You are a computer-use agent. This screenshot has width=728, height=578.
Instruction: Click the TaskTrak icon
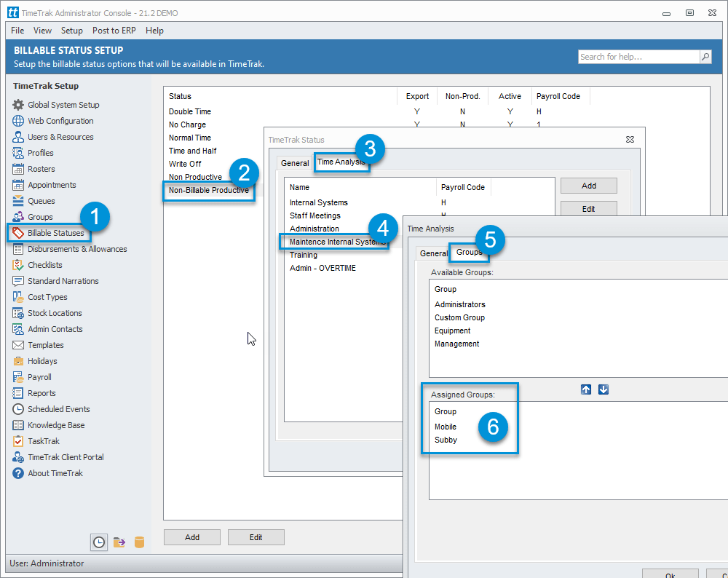18,440
